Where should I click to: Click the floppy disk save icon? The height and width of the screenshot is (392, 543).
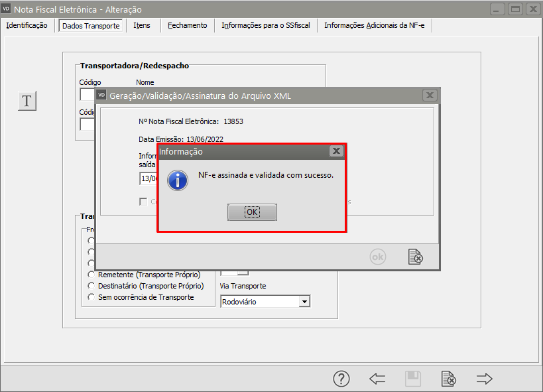point(413,379)
